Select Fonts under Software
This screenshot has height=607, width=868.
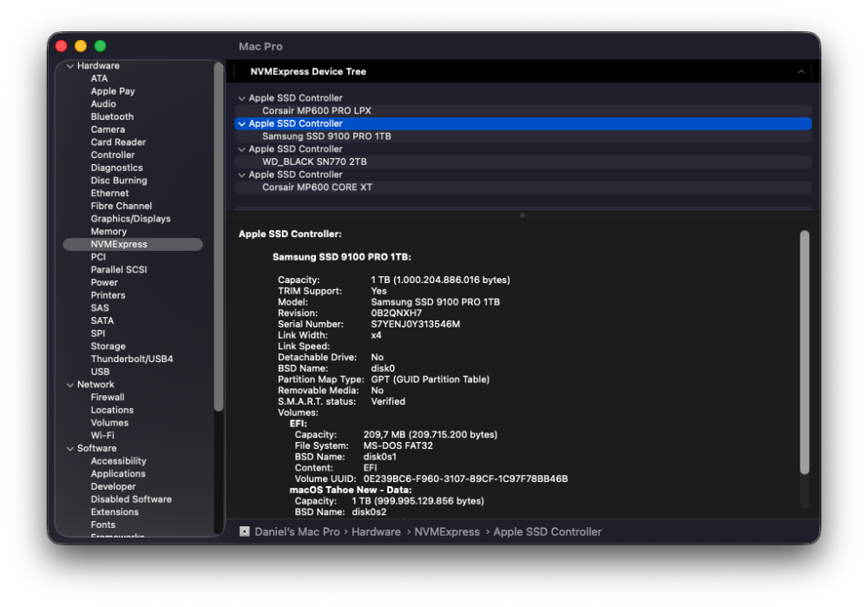pyautogui.click(x=103, y=525)
